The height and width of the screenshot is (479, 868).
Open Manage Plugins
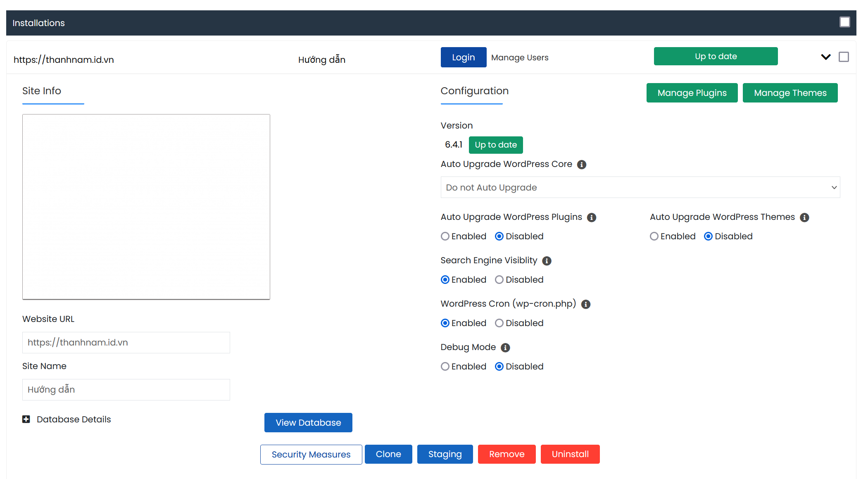tap(692, 93)
